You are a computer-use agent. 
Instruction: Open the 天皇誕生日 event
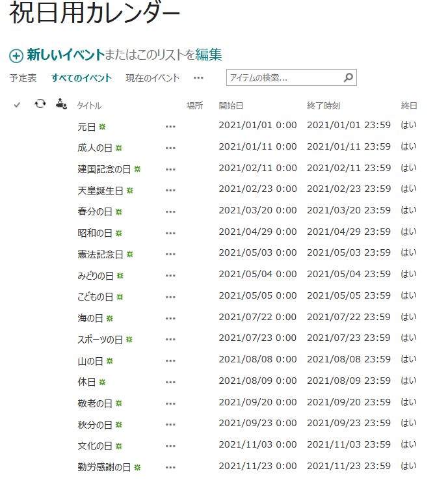pyautogui.click(x=100, y=191)
